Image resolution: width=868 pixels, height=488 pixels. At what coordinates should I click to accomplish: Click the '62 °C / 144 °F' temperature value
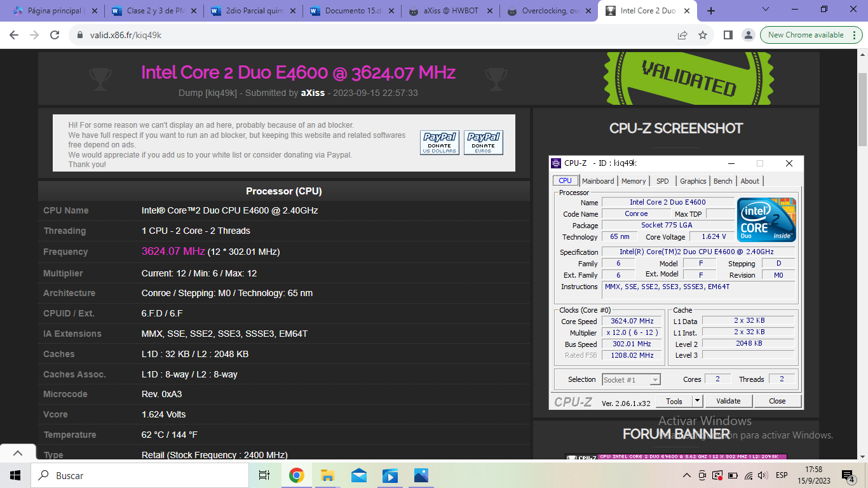point(170,435)
